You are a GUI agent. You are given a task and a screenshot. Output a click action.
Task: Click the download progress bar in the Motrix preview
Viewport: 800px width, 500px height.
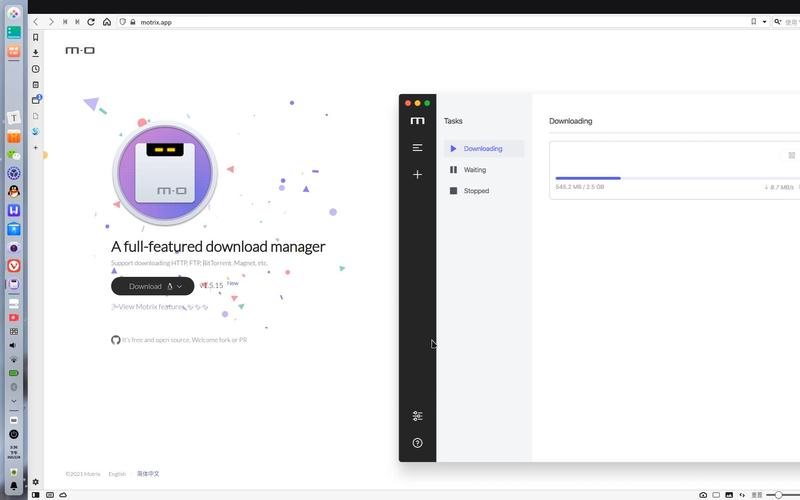pos(678,178)
